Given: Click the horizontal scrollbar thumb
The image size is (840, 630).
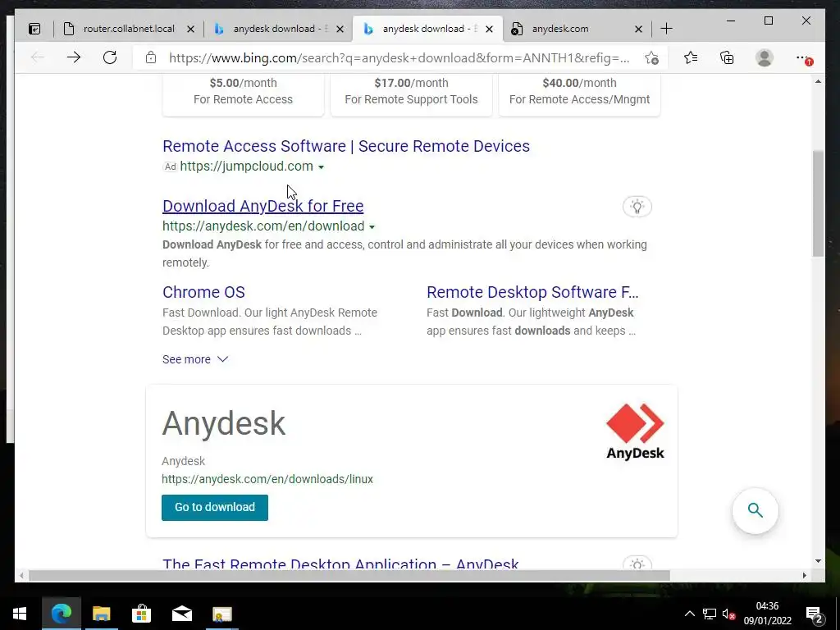Looking at the screenshot, I should pyautogui.click(x=349, y=575).
